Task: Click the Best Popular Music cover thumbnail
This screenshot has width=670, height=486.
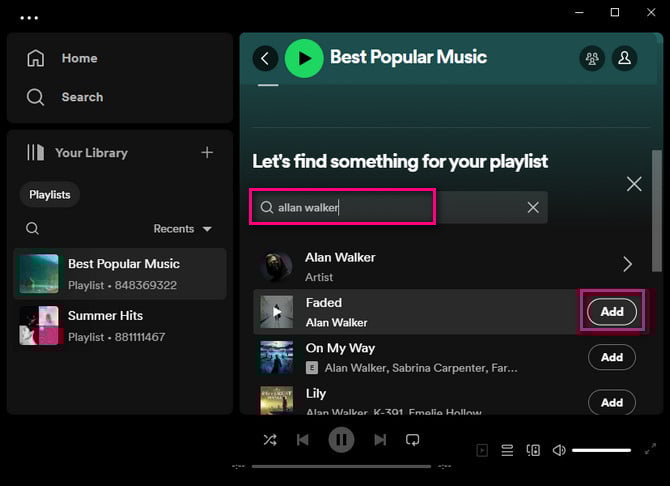Action: (39, 274)
